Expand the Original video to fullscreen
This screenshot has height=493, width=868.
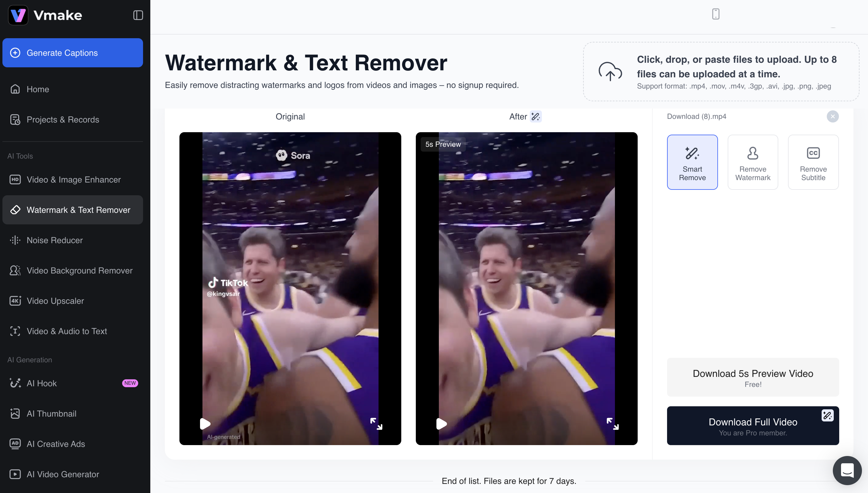[x=376, y=424]
